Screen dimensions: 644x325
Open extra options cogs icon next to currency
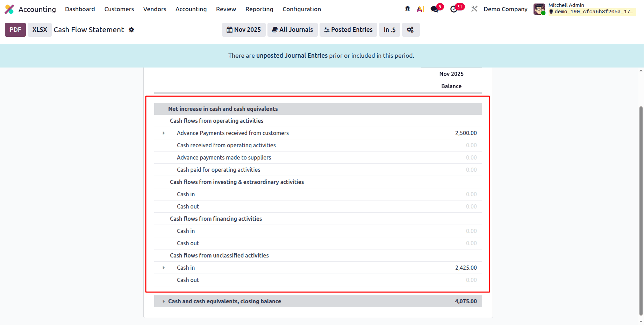pyautogui.click(x=410, y=30)
